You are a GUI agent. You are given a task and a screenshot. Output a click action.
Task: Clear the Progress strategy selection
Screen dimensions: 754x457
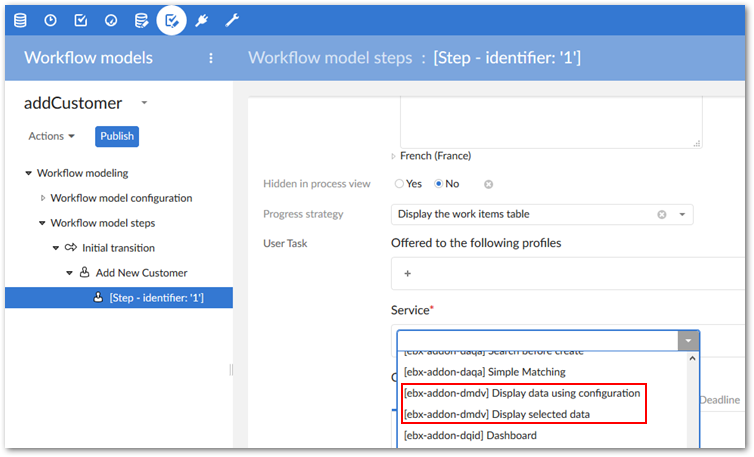[x=662, y=215]
